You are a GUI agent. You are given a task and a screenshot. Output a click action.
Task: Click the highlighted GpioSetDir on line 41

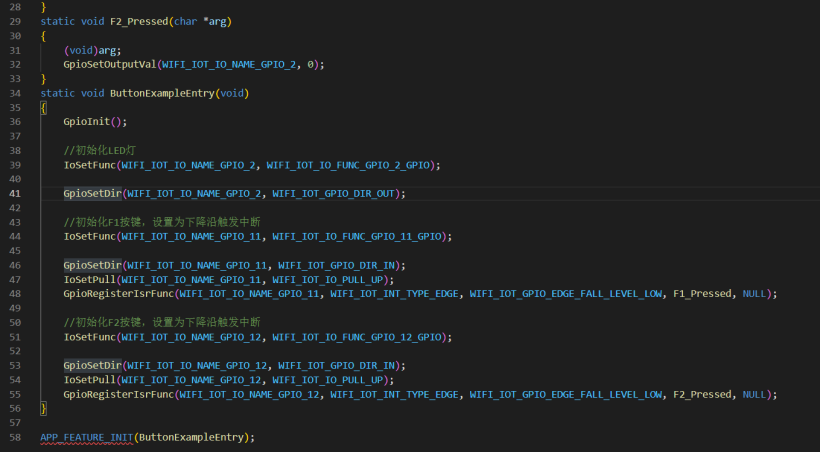[x=92, y=193]
